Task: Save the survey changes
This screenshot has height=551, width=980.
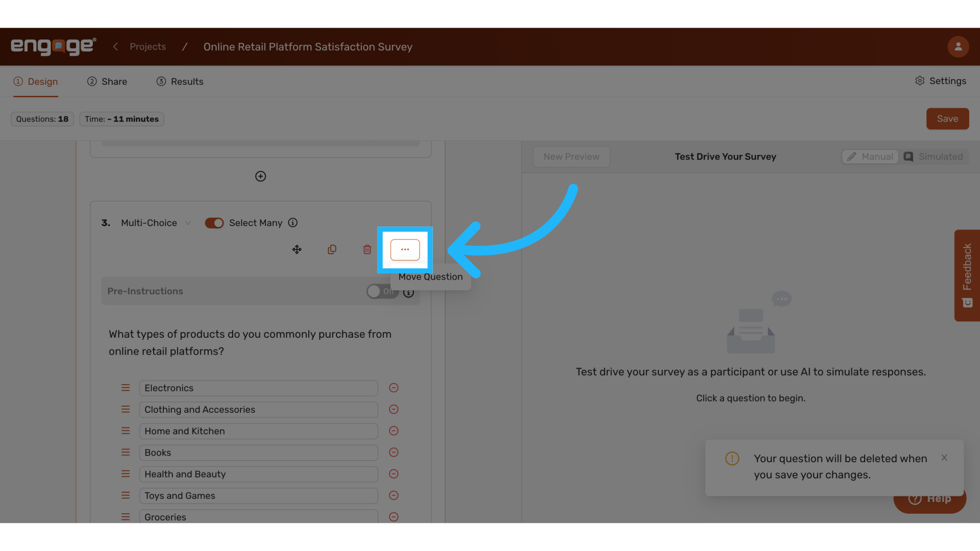Action: (x=947, y=119)
